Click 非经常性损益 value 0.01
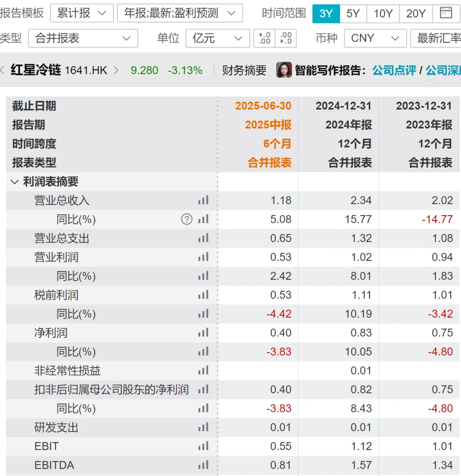This screenshot has width=461, height=476. tap(361, 371)
